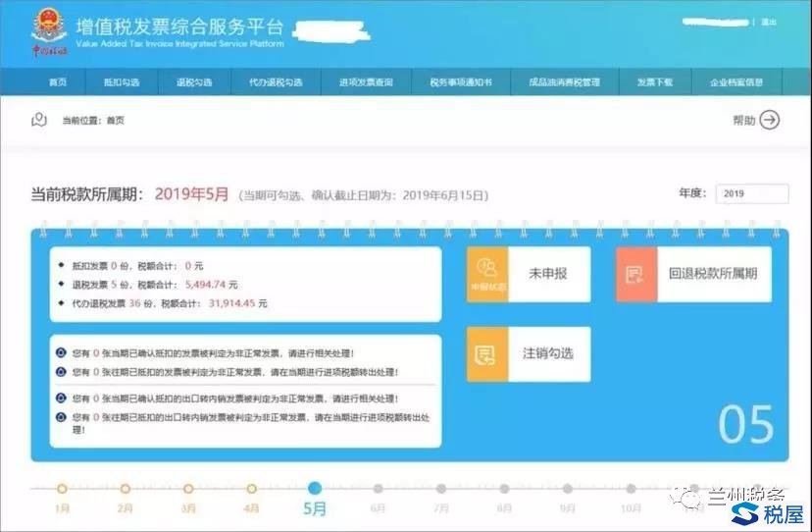Open the 企业档案信息 navigation tab
Viewport: 812px width, 532px height.
pos(736,82)
